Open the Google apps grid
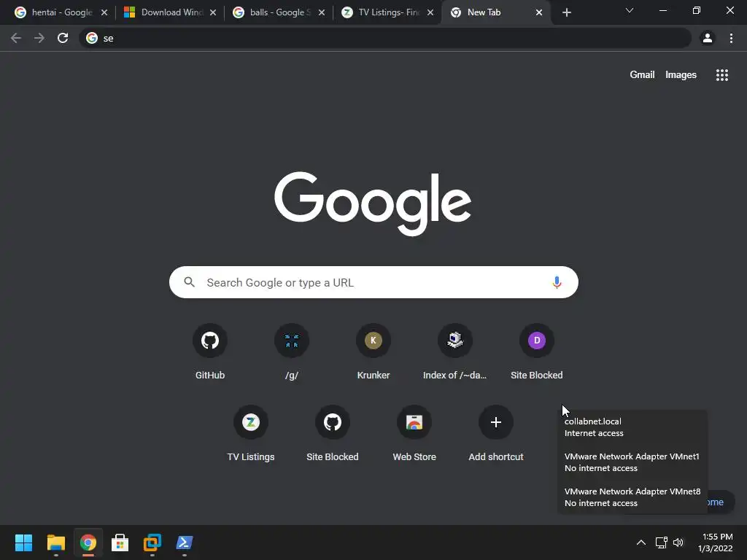 pyautogui.click(x=721, y=75)
